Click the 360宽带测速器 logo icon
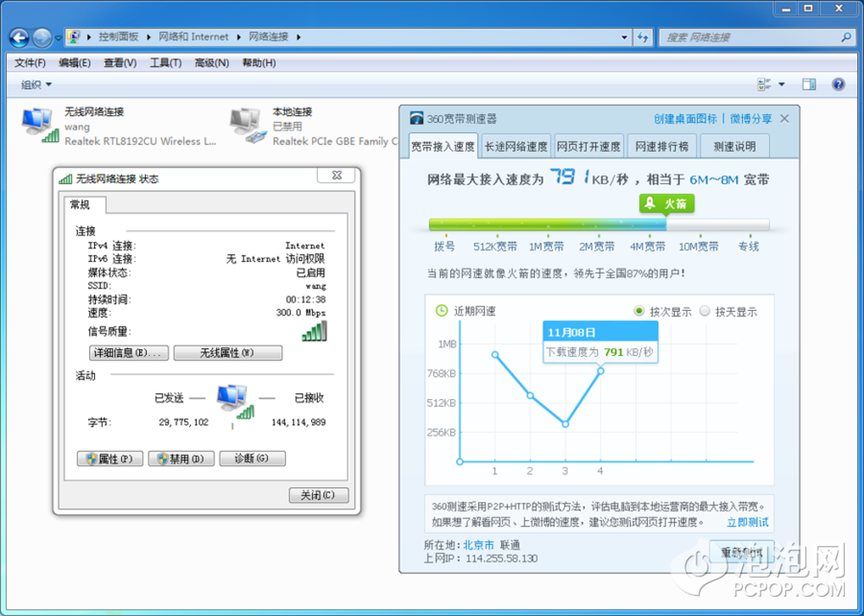The height and width of the screenshot is (616, 864). click(416, 118)
